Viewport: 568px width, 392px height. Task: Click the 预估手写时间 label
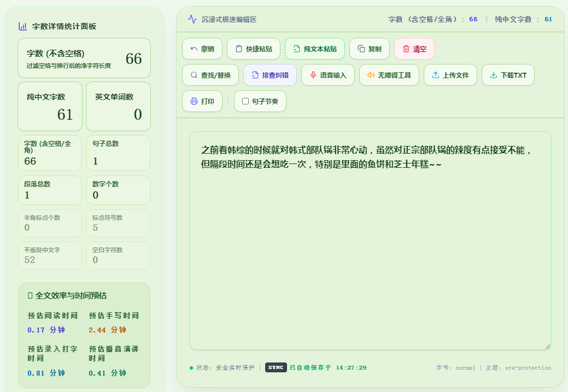114,315
